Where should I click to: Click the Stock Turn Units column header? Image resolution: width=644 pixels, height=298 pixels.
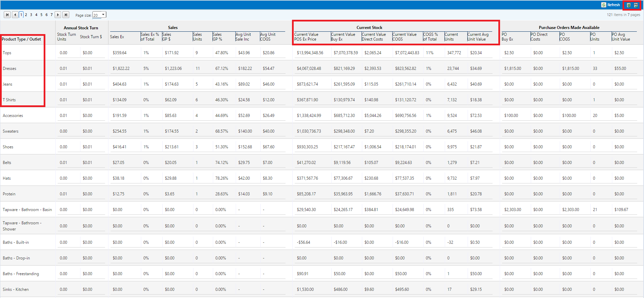point(67,37)
